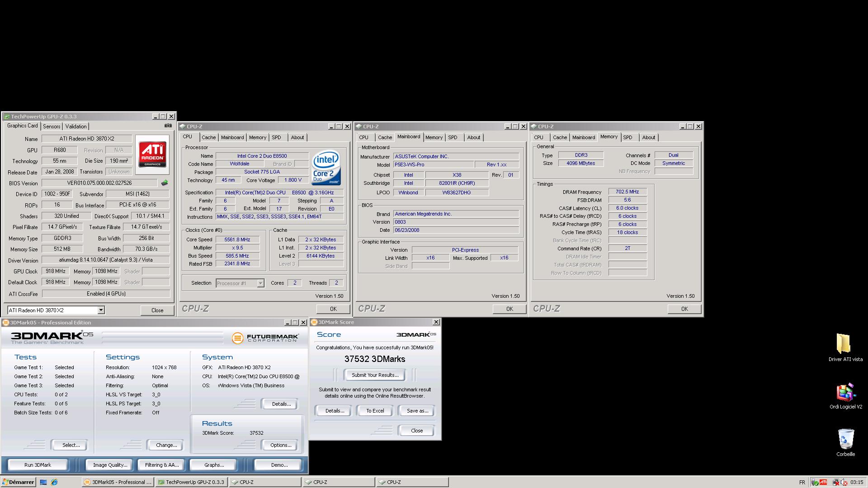Click OK in the Memory CPU-Z window
The height and width of the screenshot is (488, 868).
[x=684, y=309]
